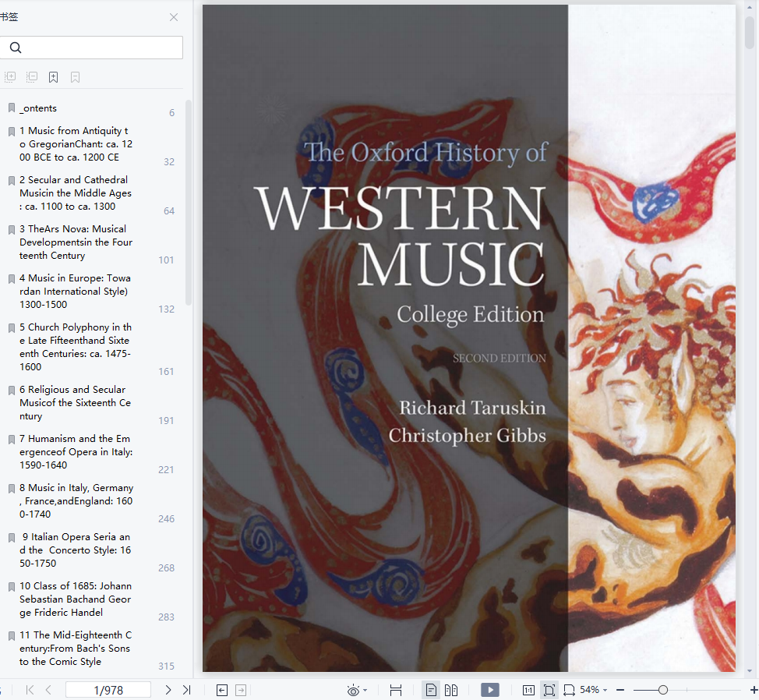Screen dimensions: 759x700
Task: Click the zoom out minus button
Action: click(620, 690)
